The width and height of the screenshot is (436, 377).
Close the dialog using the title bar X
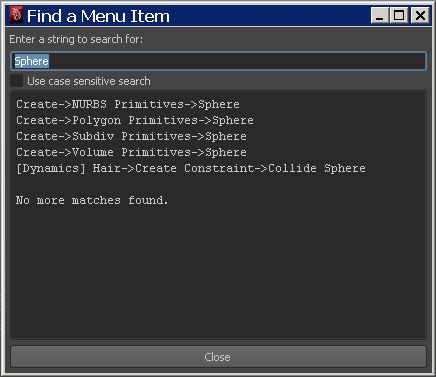420,16
